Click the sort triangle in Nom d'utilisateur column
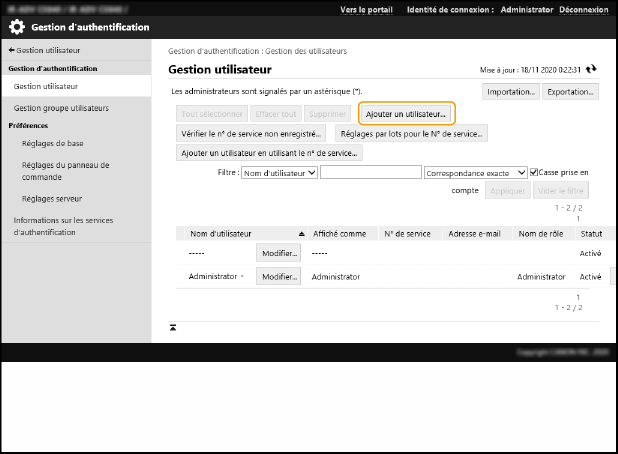The image size is (618, 454). click(302, 233)
